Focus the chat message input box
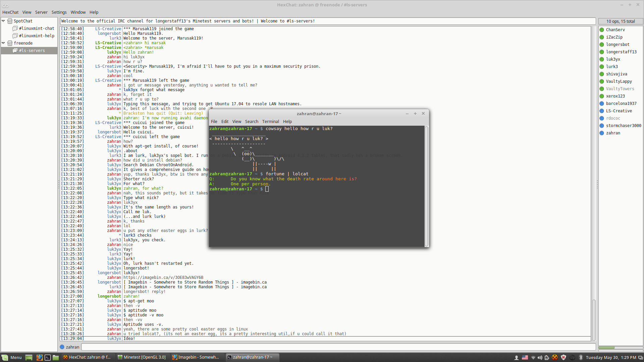 point(338,347)
